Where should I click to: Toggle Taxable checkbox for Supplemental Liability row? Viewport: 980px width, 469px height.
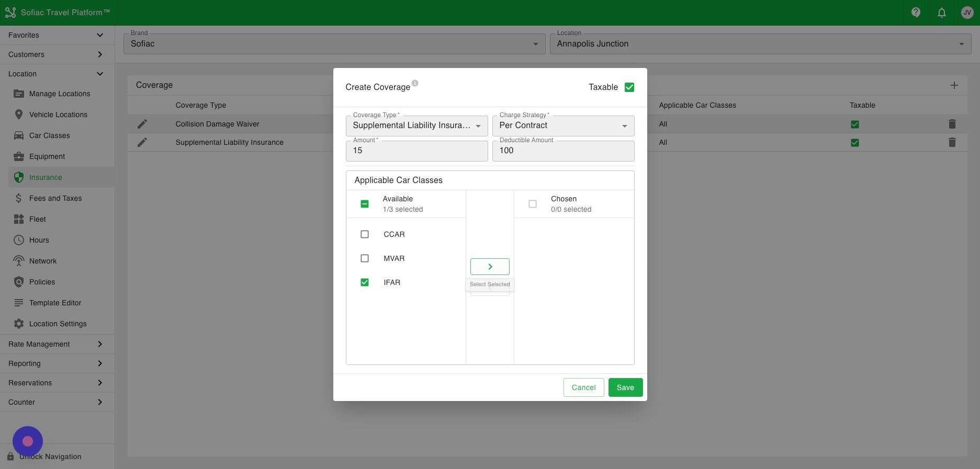click(855, 143)
